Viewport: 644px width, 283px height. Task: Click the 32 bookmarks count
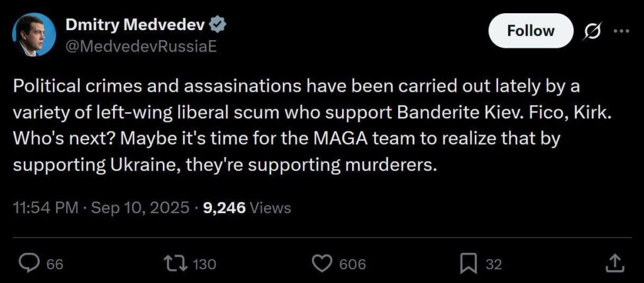tap(494, 265)
